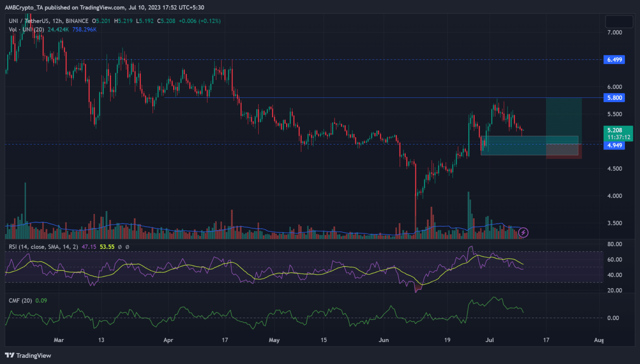This screenshot has width=640, height=364.
Task: Click the purple lightning bolt icon
Action: (523, 232)
